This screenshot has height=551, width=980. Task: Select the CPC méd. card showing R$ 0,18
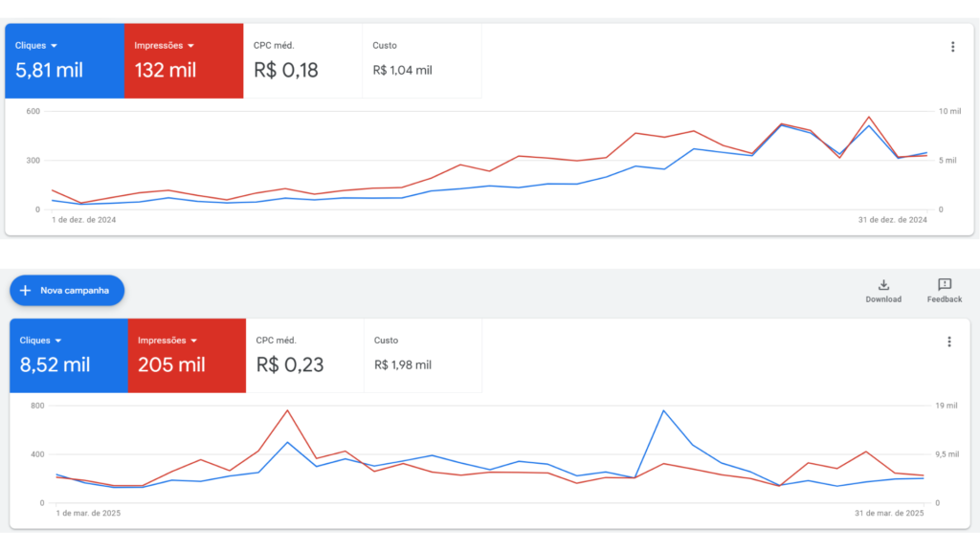pos(302,60)
